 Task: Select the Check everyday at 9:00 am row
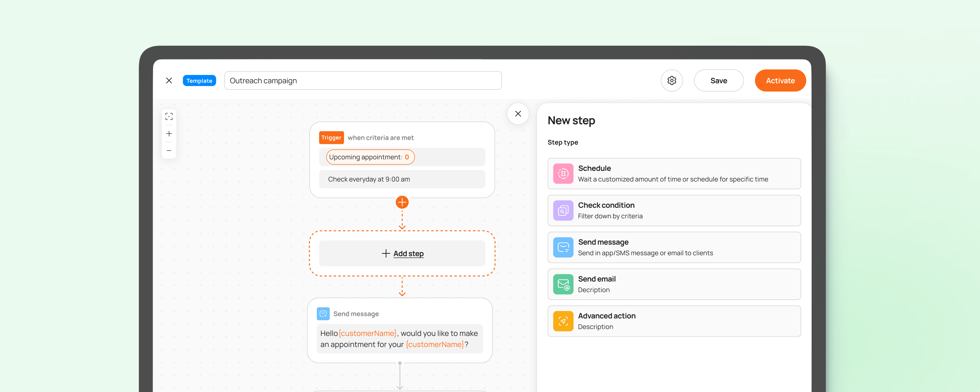pyautogui.click(x=402, y=179)
